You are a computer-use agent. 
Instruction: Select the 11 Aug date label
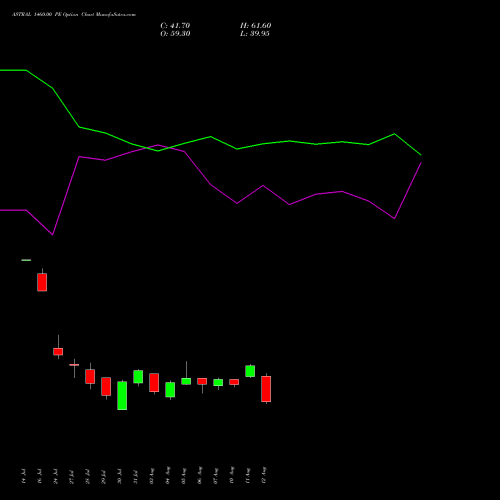[247, 475]
